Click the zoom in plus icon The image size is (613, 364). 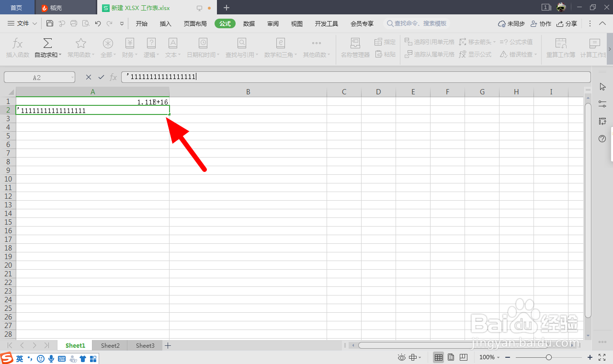pos(590,357)
